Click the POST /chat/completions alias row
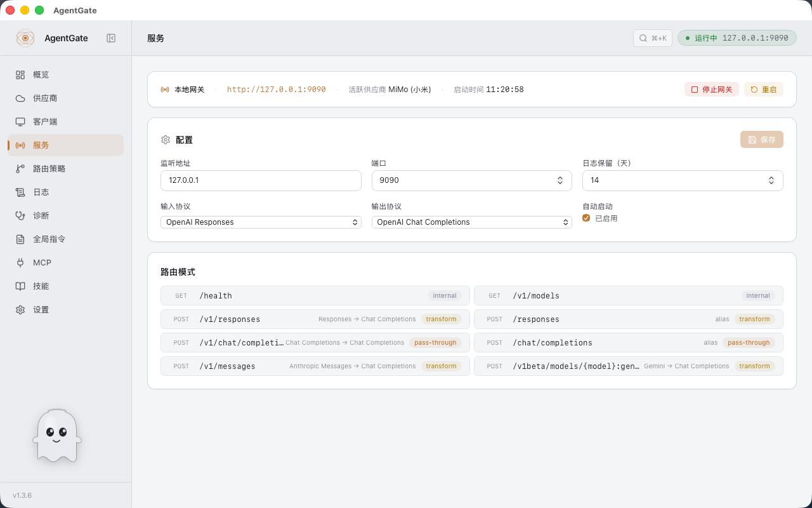This screenshot has height=508, width=812. point(629,343)
